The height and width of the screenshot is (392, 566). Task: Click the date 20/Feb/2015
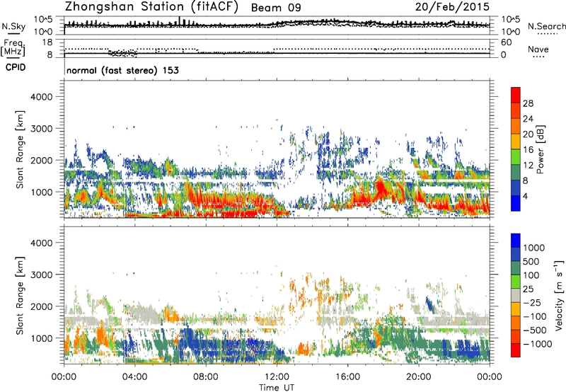(452, 6)
